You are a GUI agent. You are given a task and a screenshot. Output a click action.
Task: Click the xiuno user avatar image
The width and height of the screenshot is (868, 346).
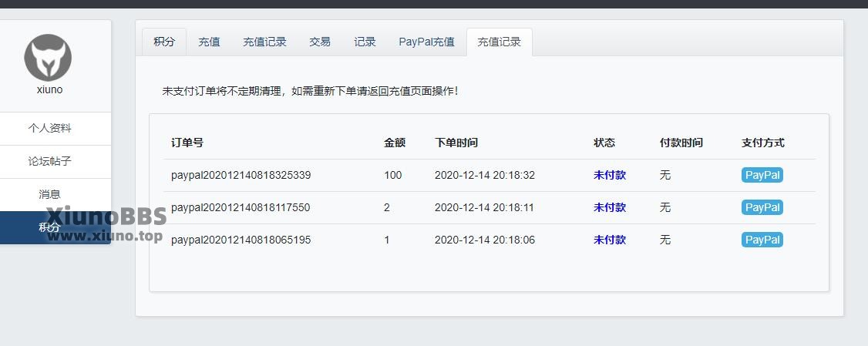pos(48,58)
